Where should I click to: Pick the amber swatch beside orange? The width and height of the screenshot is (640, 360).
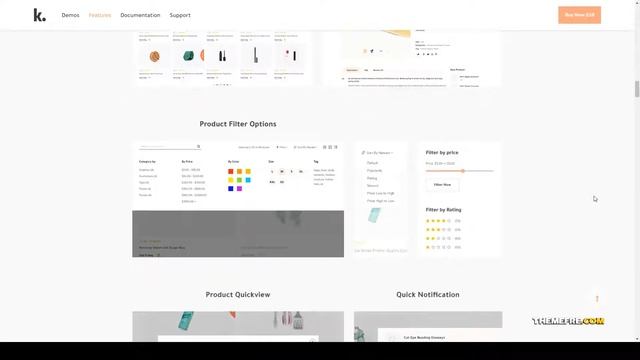coord(248,171)
